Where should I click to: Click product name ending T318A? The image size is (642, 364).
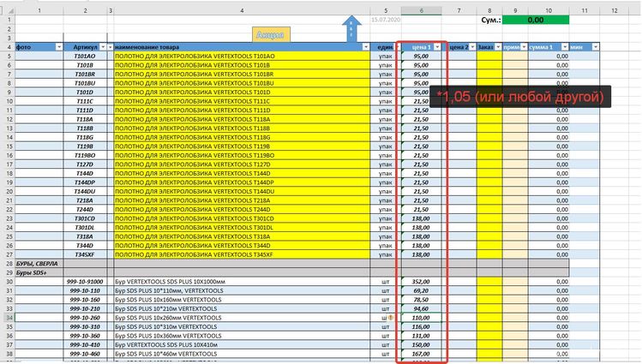click(242, 236)
